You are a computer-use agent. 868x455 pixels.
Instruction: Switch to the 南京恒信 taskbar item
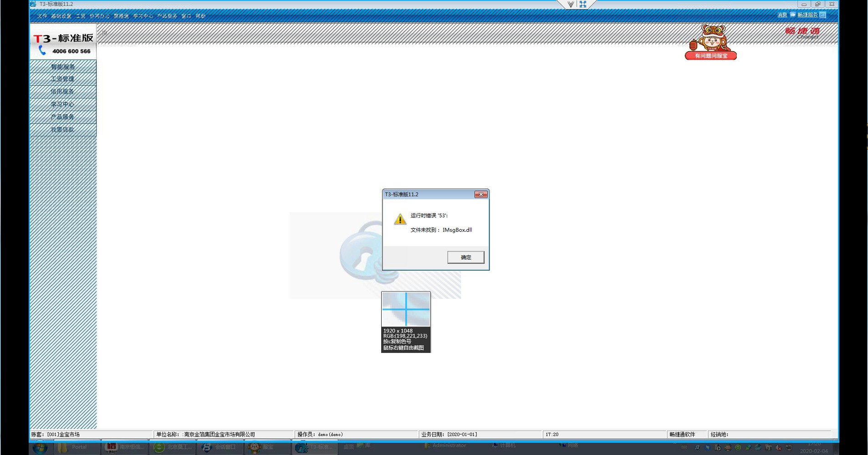(125, 447)
